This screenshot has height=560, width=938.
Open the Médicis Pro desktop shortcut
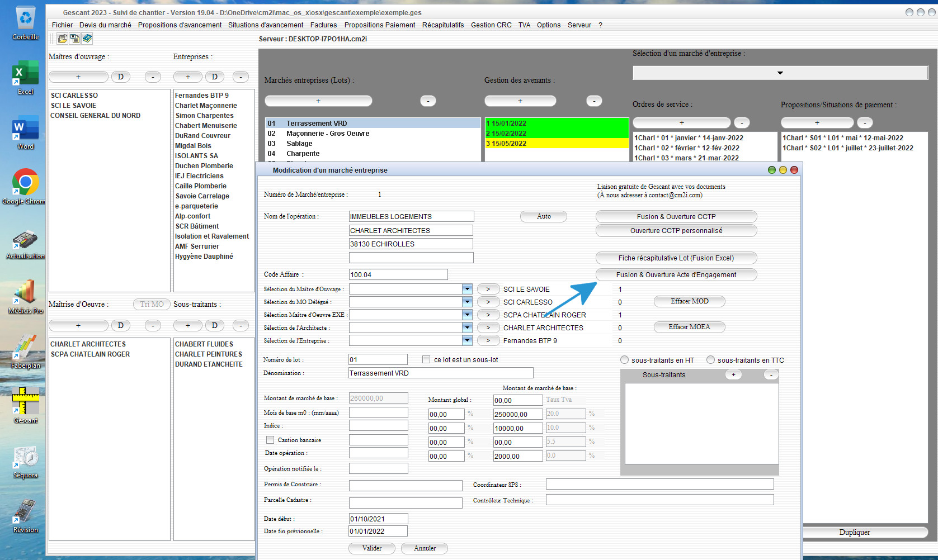click(x=26, y=297)
